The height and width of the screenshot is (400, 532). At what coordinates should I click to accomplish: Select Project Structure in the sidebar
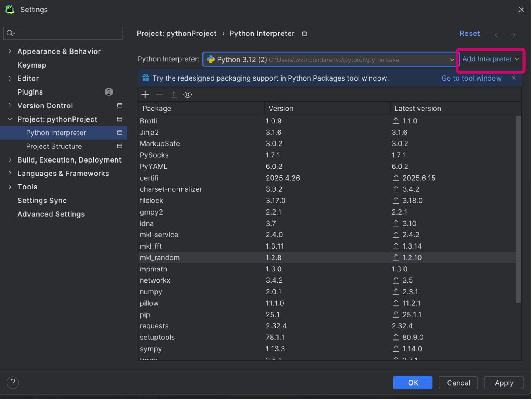coord(54,146)
